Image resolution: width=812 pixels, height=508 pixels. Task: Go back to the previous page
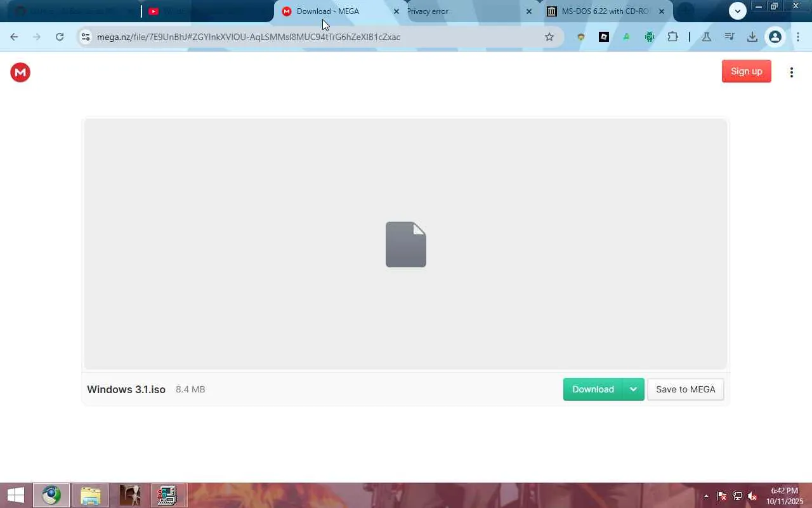(x=14, y=37)
